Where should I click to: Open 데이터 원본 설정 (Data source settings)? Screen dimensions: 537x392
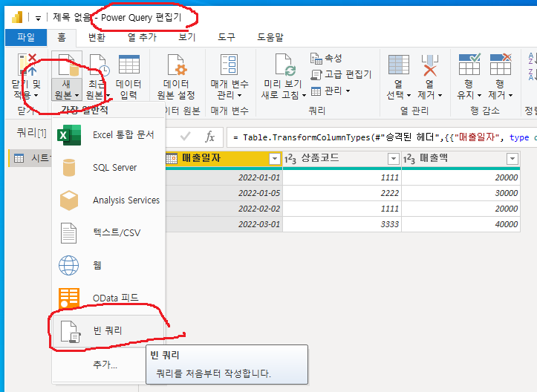175,67
